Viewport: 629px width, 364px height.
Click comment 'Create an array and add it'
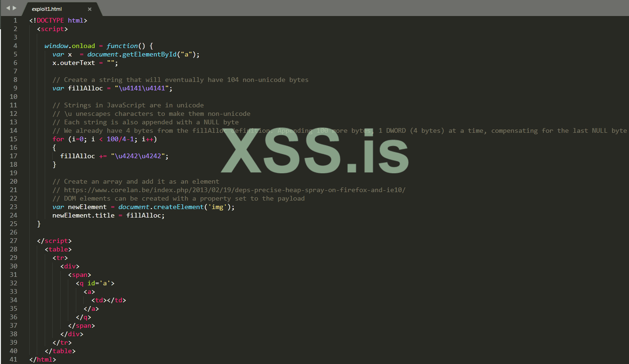point(136,181)
